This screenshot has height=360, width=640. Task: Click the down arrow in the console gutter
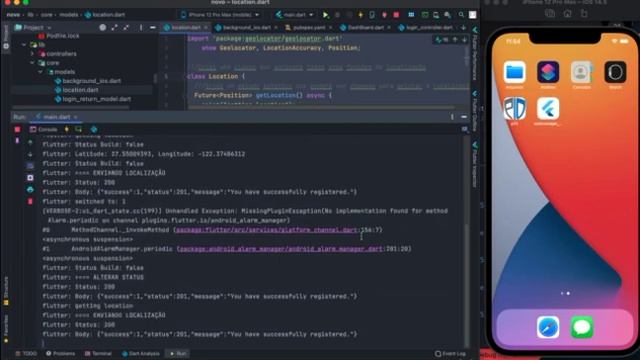coord(30,154)
